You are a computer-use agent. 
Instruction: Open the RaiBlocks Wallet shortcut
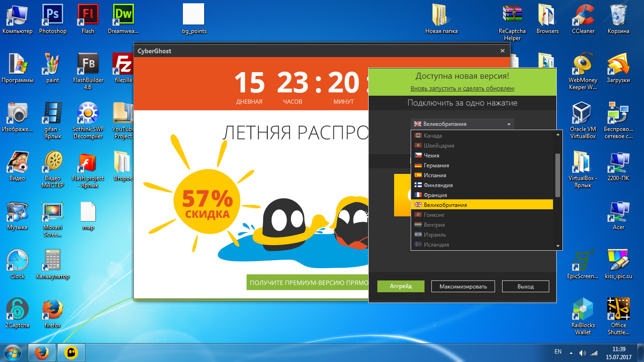point(583,316)
